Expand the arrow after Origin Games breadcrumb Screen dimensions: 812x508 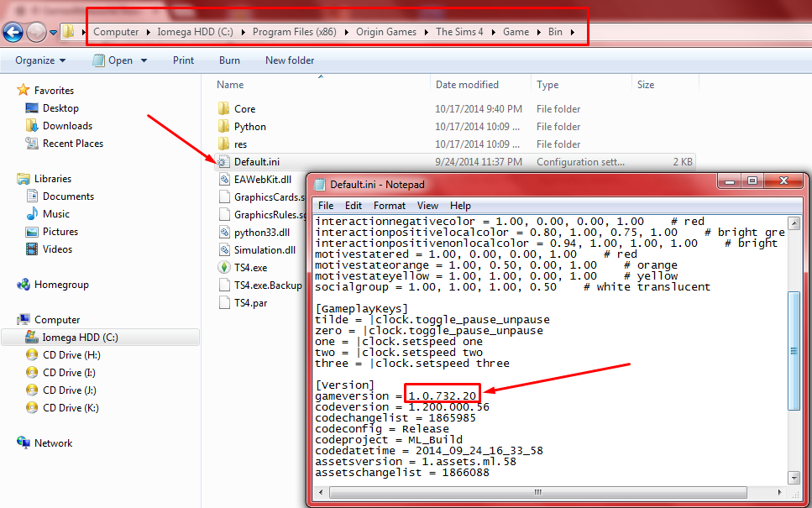427,32
